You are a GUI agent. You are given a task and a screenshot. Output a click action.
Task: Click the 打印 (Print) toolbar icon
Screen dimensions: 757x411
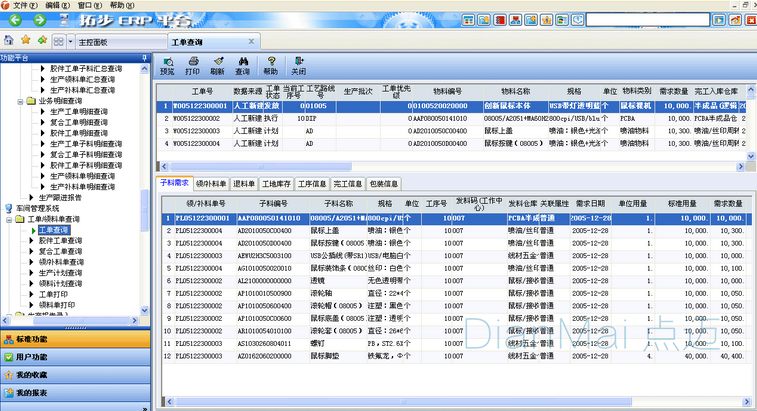coord(192,64)
